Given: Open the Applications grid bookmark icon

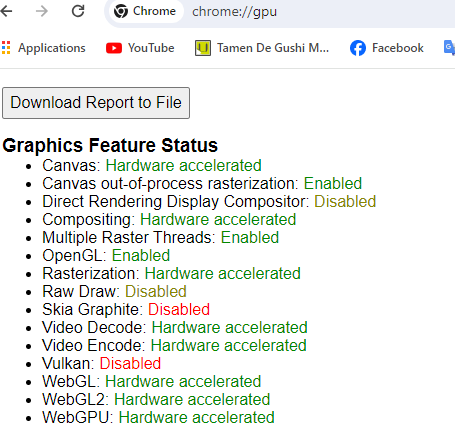Looking at the screenshot, I should click(x=6, y=48).
